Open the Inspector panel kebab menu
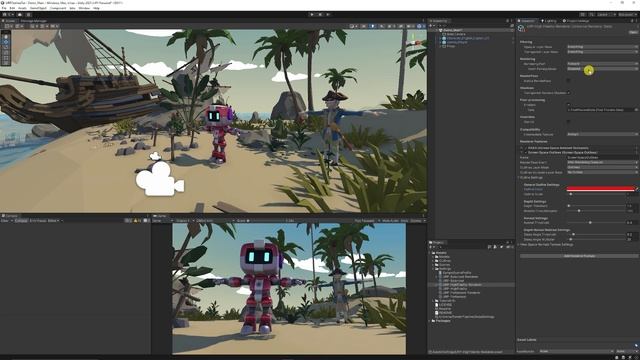 [636, 21]
